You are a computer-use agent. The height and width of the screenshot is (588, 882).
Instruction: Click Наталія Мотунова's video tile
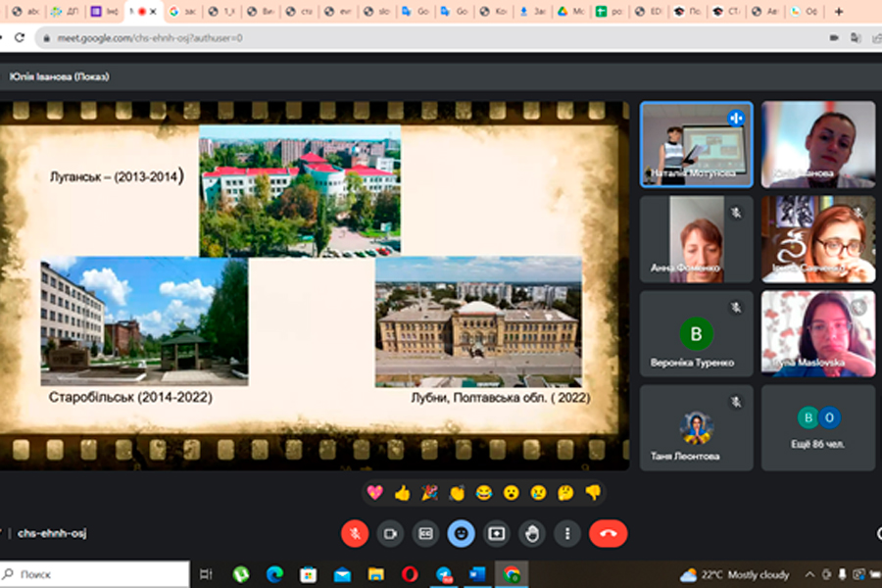pos(696,144)
